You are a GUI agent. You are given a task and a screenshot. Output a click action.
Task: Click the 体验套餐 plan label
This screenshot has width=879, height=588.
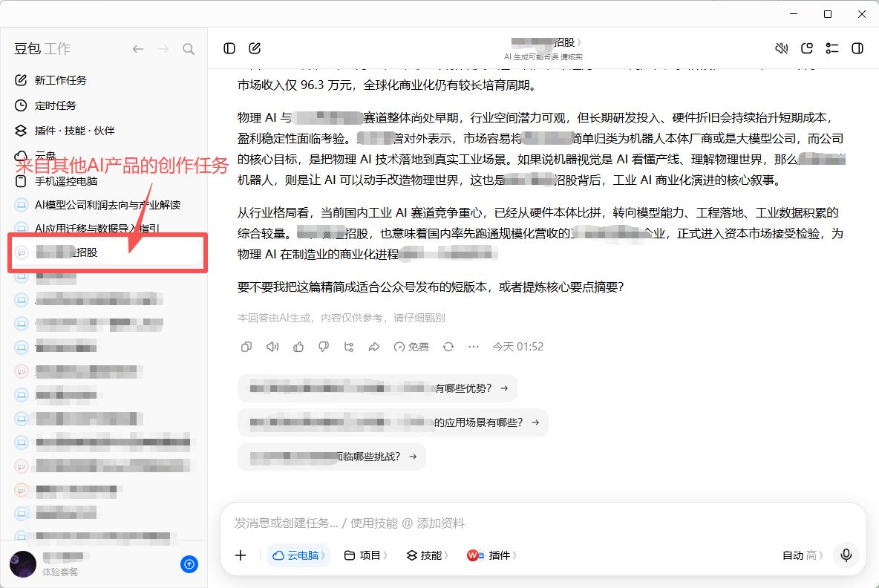(60, 572)
